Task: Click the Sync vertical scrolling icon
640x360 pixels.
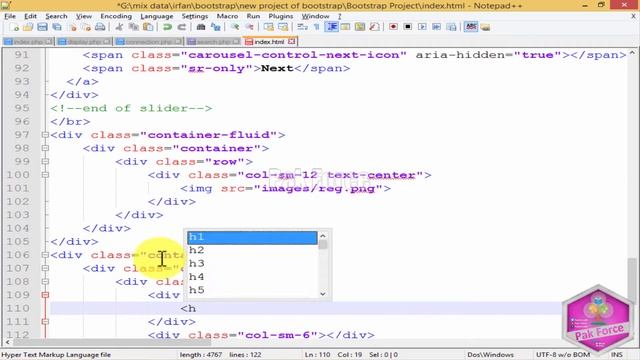Action: pos(269,27)
